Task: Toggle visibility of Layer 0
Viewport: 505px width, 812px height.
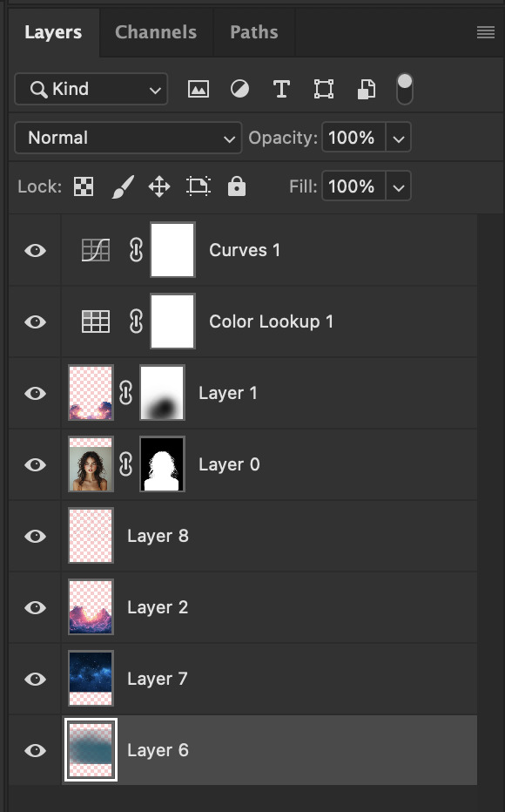Action: (35, 465)
